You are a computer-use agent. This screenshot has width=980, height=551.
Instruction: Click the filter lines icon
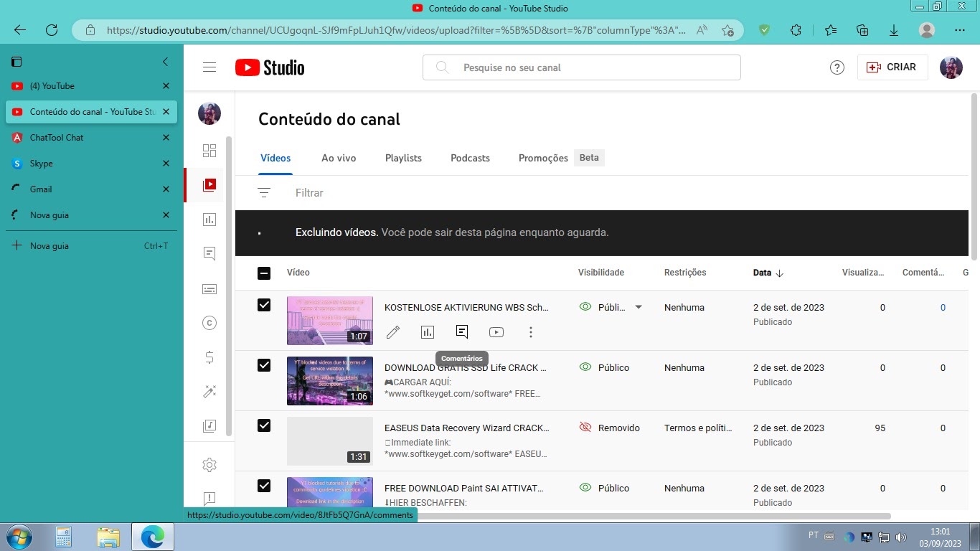264,193
